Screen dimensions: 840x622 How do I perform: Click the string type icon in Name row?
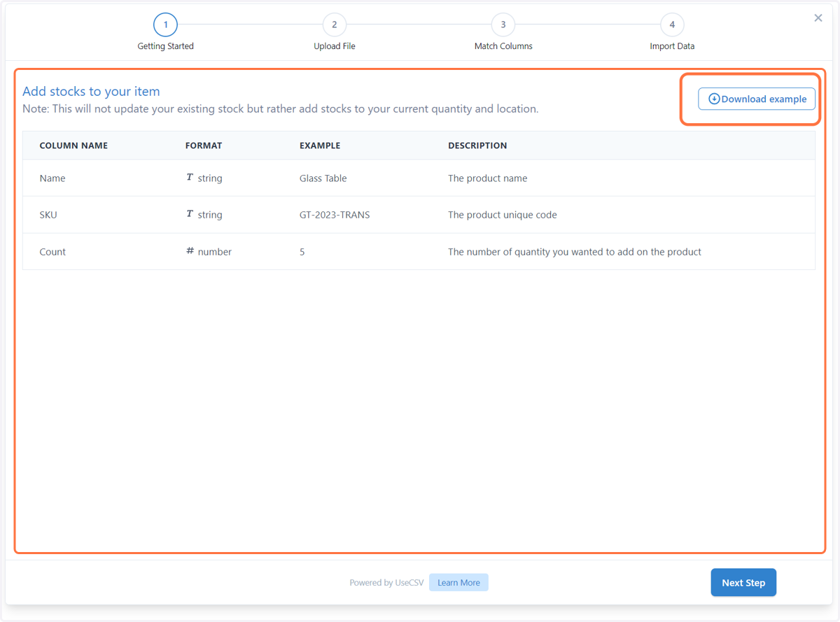190,178
